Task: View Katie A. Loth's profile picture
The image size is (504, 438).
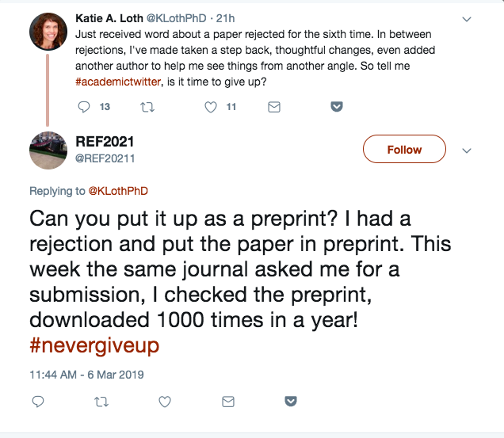Action: click(x=48, y=32)
